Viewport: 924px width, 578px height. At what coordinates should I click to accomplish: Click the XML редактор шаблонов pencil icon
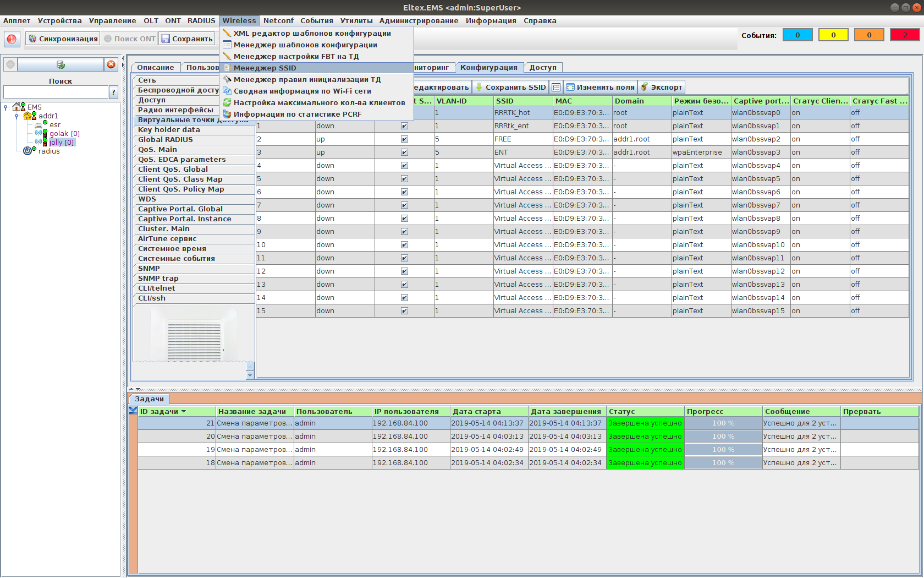(x=227, y=34)
